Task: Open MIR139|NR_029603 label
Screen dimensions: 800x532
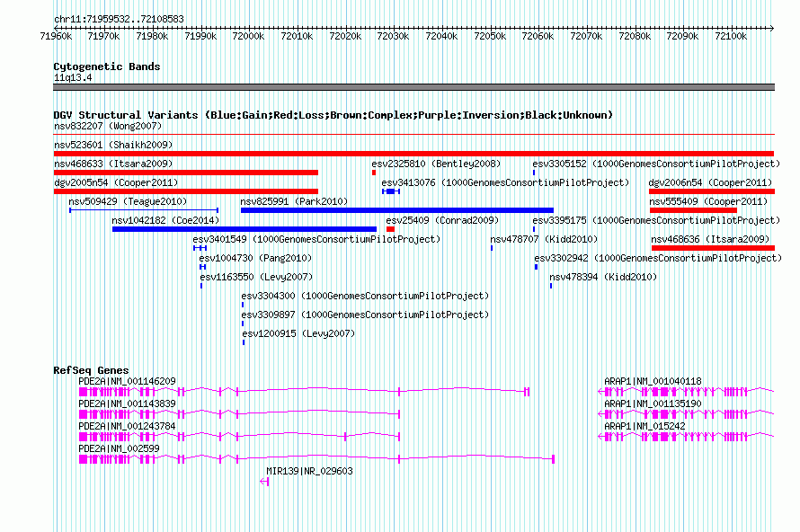Action: 309,471
